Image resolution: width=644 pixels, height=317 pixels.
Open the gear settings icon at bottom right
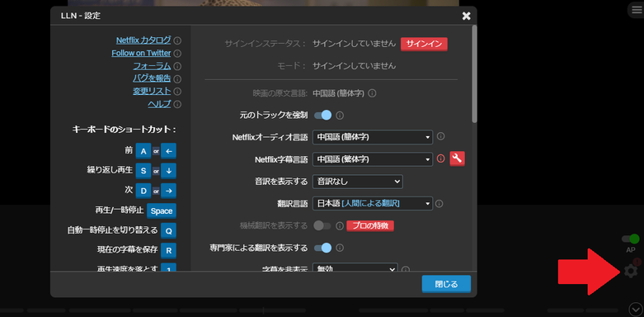point(631,271)
